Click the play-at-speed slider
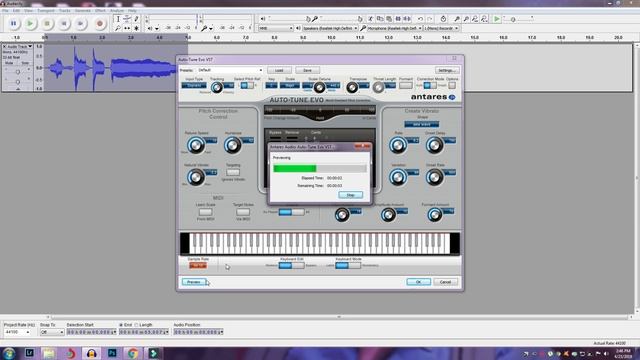640x360 pixels. click(x=518, y=19)
